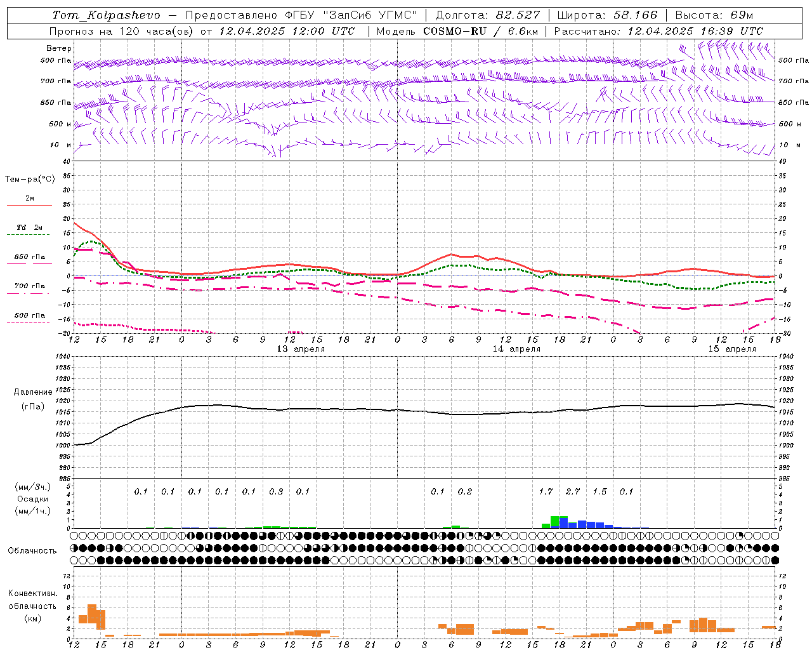Click the Осадки panel label
The width and height of the screenshot is (812, 650).
coord(32,499)
